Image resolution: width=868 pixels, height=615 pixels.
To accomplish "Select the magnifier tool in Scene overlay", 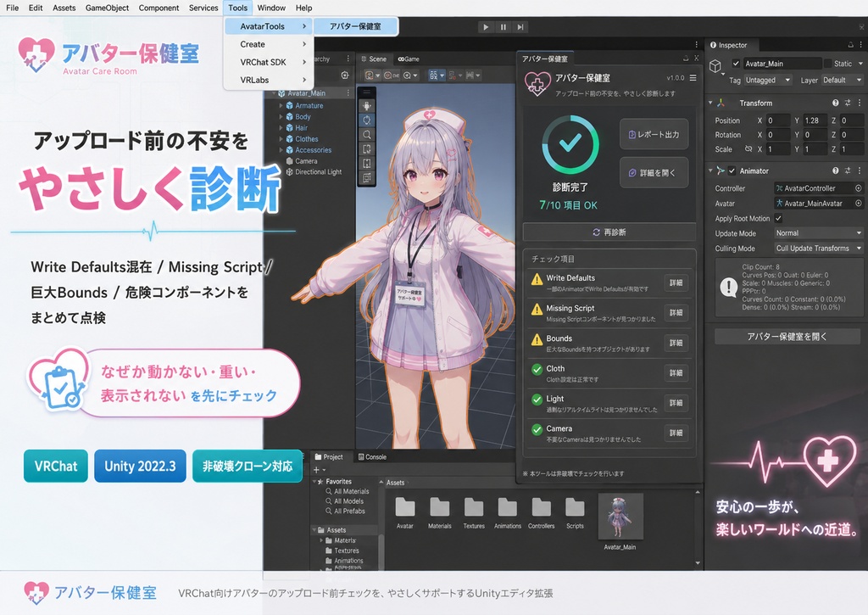I will [366, 135].
